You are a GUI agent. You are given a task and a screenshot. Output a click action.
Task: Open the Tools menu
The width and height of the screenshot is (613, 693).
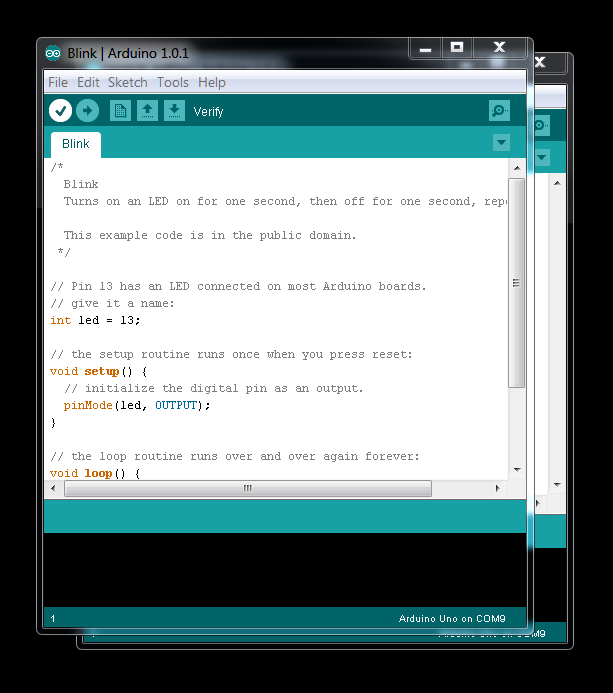(x=173, y=83)
